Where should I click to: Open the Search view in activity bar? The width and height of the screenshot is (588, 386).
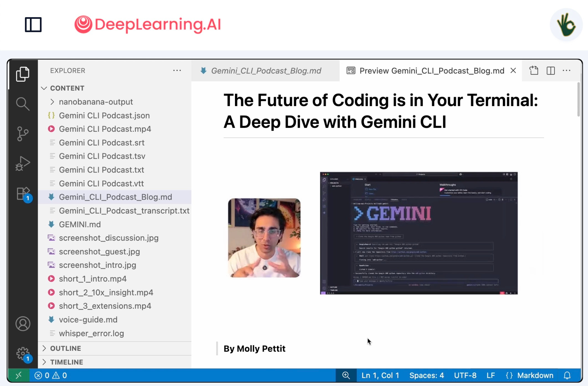click(x=23, y=104)
